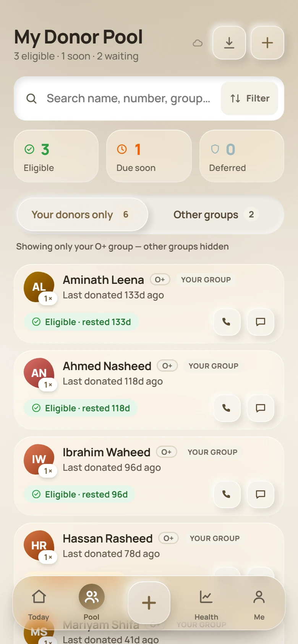Filter by the Eligible stat card
298x644 pixels.
(56, 156)
